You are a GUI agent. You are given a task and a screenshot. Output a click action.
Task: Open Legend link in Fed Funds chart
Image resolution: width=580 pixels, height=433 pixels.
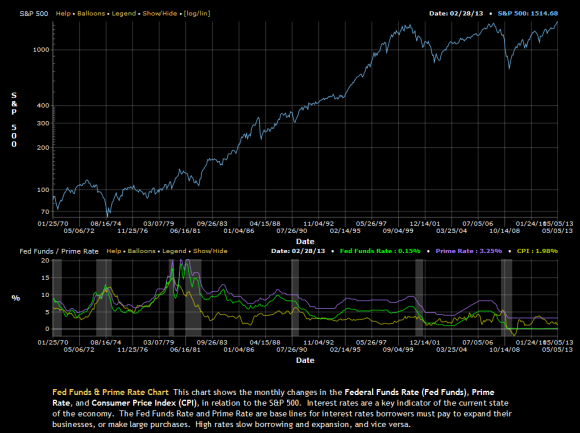click(174, 251)
